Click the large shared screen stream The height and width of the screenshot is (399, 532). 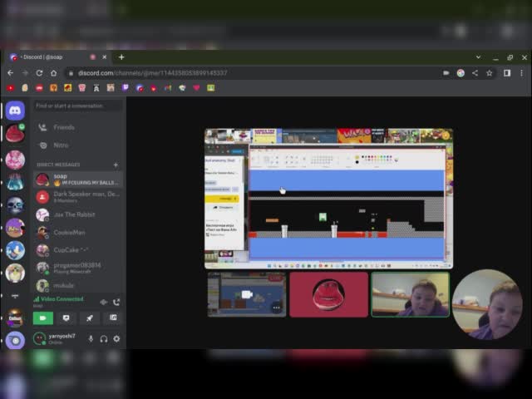click(329, 199)
